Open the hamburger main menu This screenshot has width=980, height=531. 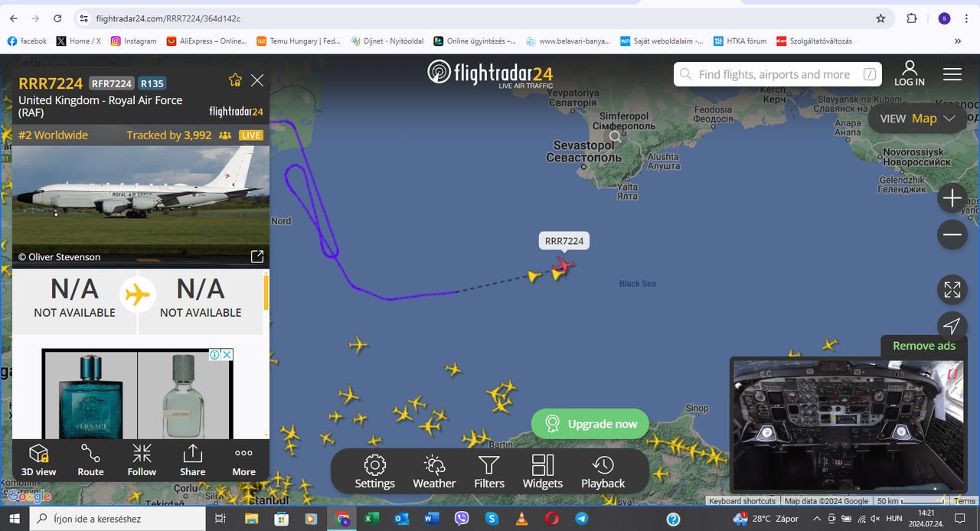[952, 74]
